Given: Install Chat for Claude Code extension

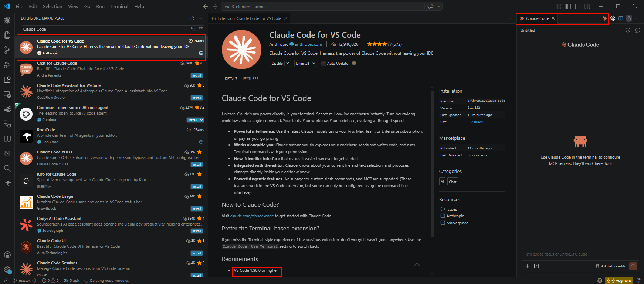Looking at the screenshot, I should click(197, 76).
